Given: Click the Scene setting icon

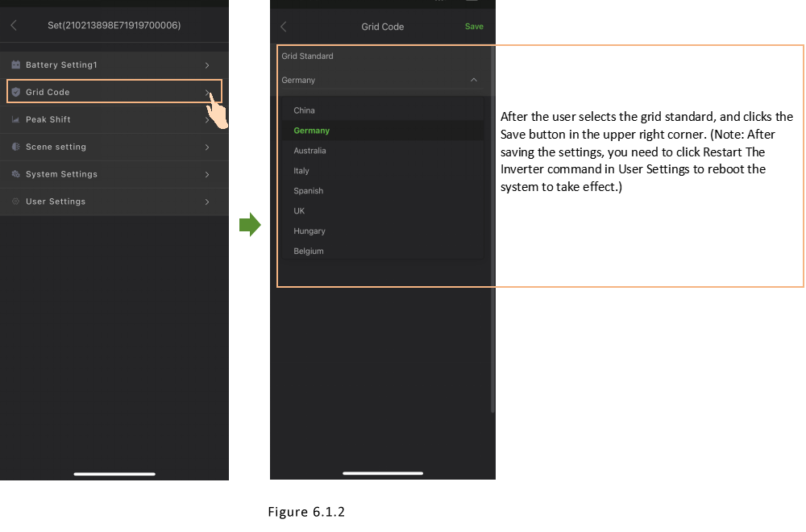Looking at the screenshot, I should (x=15, y=147).
